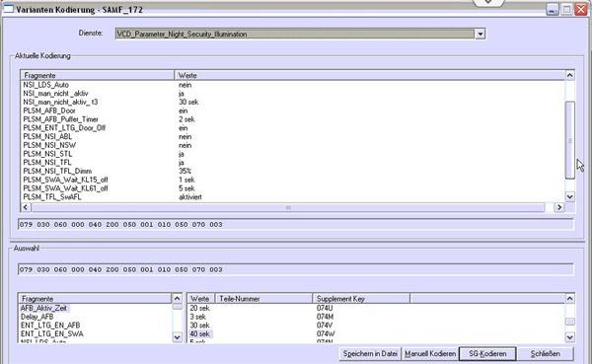
Task: Click the Auswahl code string field
Action: click(296, 269)
